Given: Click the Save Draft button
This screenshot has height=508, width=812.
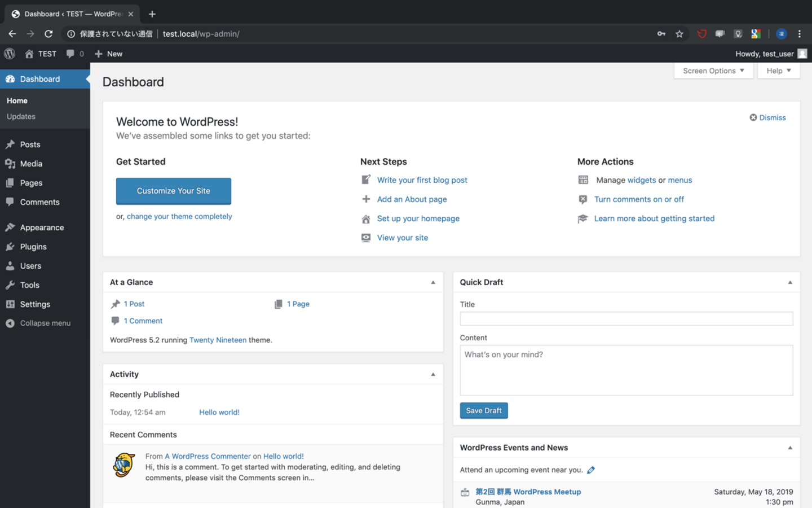Looking at the screenshot, I should 484,410.
